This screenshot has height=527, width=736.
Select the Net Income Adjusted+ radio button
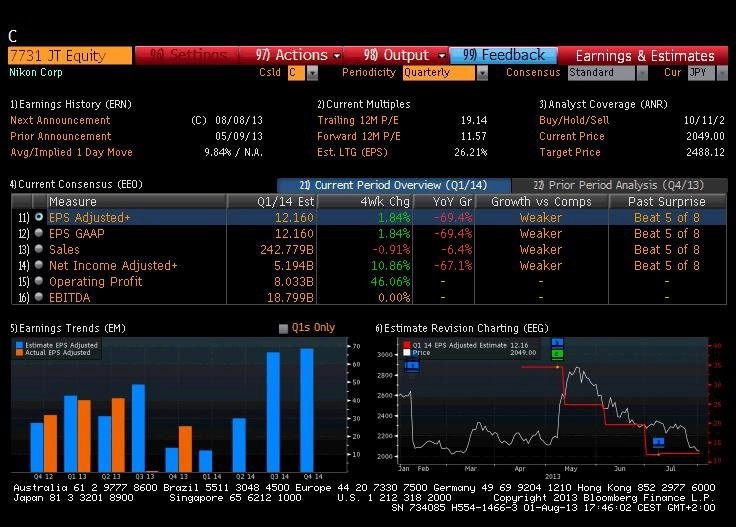point(39,265)
